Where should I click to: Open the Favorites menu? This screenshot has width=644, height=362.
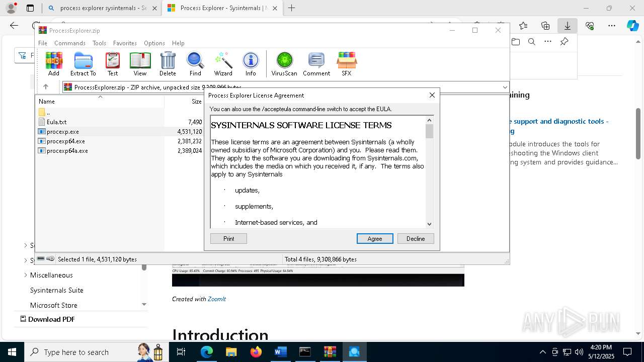[125, 43]
